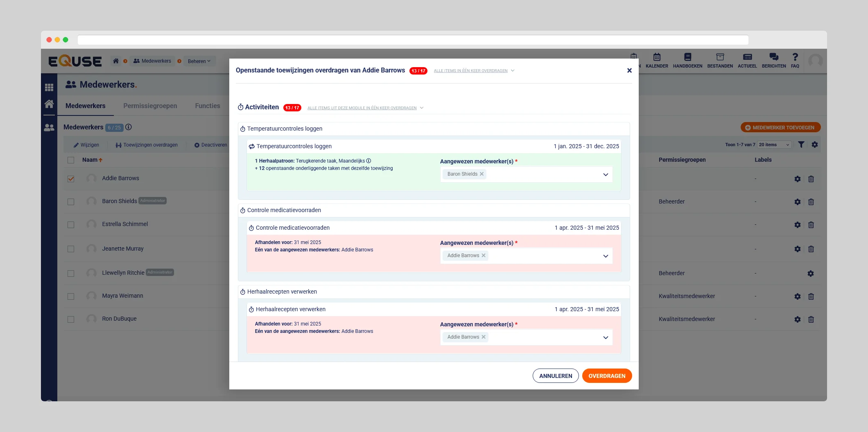
Task: Click trash icon for Baron Shields row
Action: tap(811, 202)
